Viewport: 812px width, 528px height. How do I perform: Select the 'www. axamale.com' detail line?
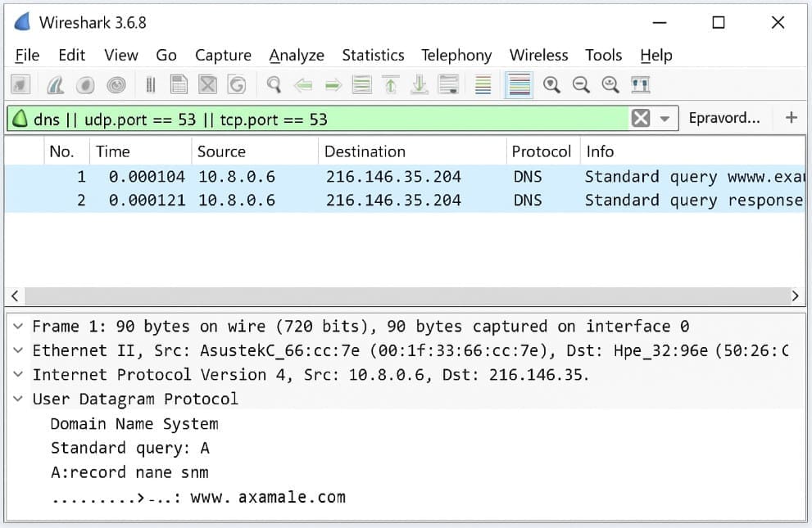(198, 497)
